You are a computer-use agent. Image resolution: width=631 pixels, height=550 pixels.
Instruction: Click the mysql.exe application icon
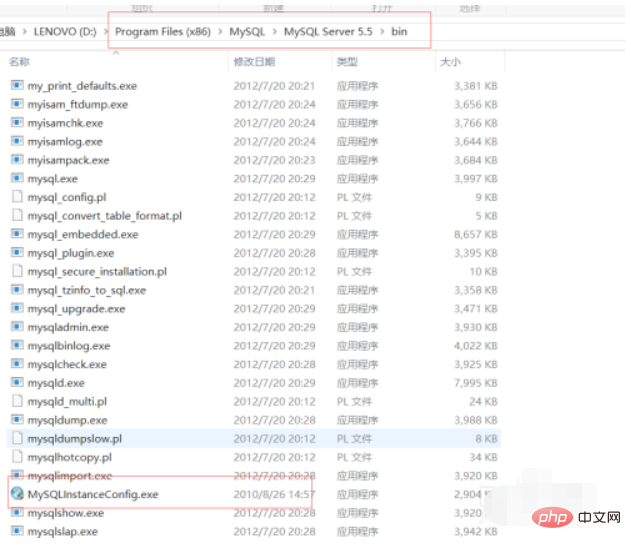[x=17, y=178]
